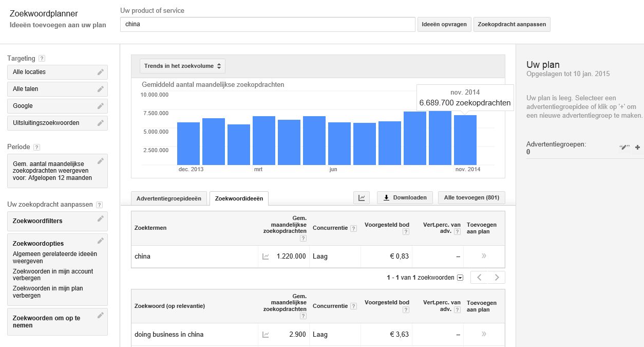Show trend chart for doing business in china

click(266, 335)
